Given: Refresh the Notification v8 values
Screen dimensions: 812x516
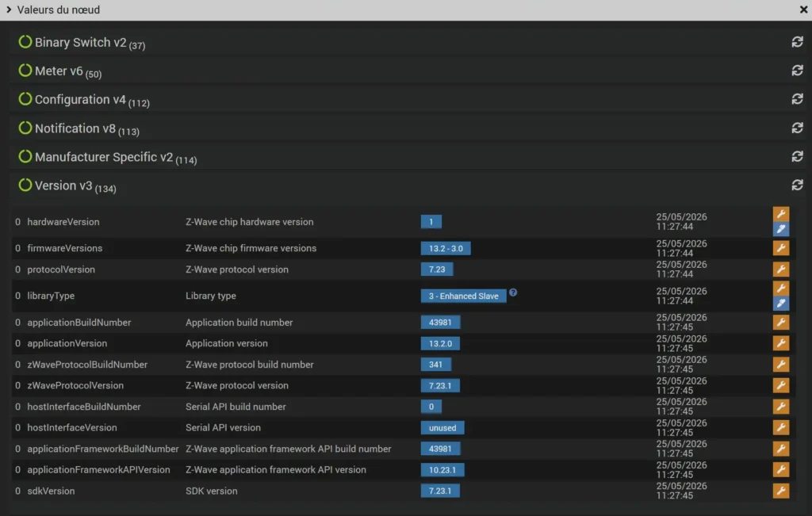Looking at the screenshot, I should (797, 128).
